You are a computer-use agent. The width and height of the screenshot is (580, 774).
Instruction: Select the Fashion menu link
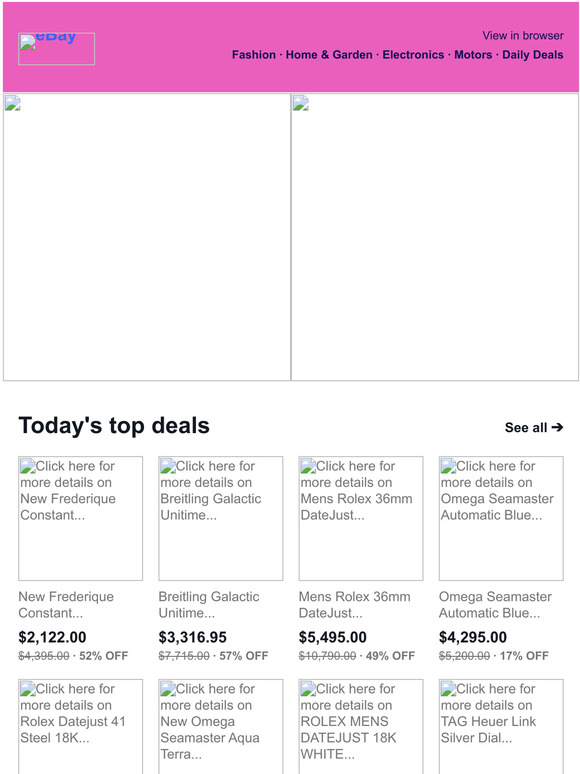tap(254, 55)
